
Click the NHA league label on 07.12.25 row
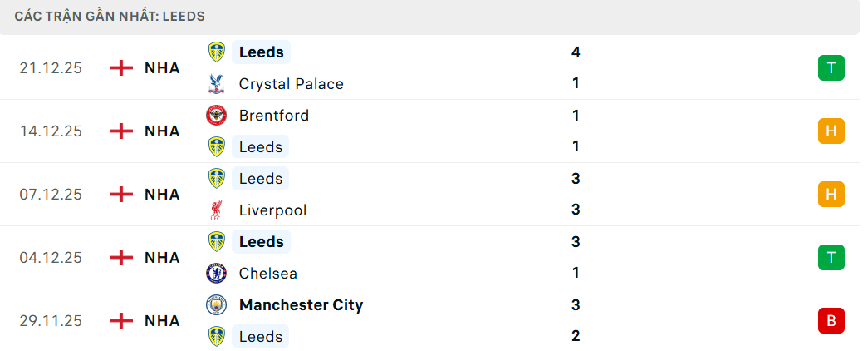[162, 194]
